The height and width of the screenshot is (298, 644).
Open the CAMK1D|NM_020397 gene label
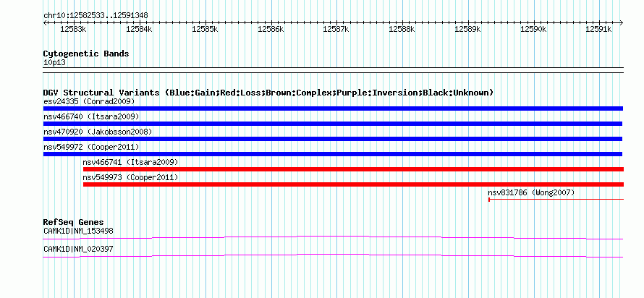(78, 249)
